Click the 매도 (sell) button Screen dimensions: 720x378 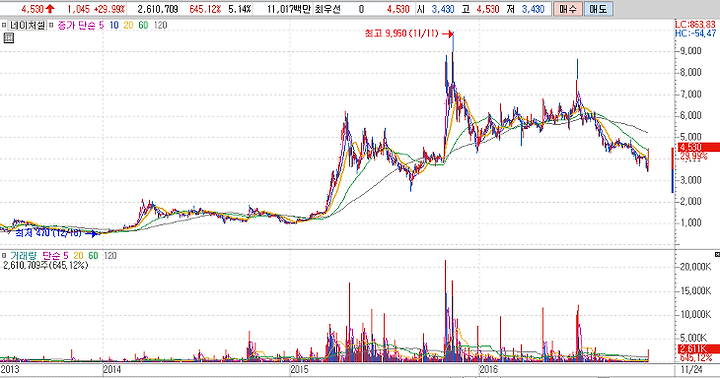click(598, 9)
